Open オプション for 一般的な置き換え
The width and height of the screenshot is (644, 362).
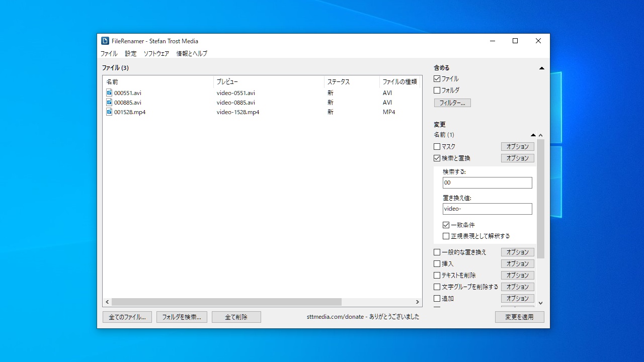(518, 252)
